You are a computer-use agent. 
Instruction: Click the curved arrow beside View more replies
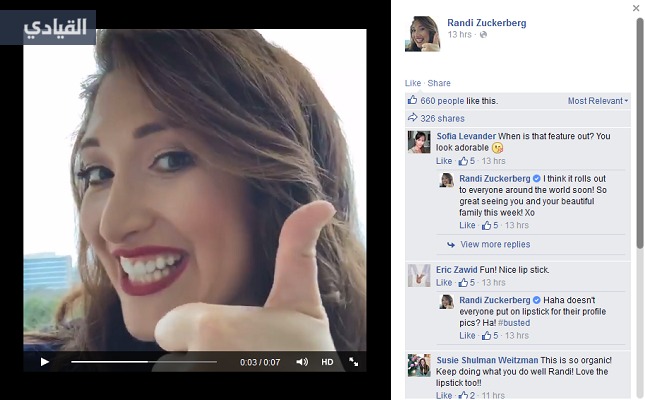pos(451,245)
